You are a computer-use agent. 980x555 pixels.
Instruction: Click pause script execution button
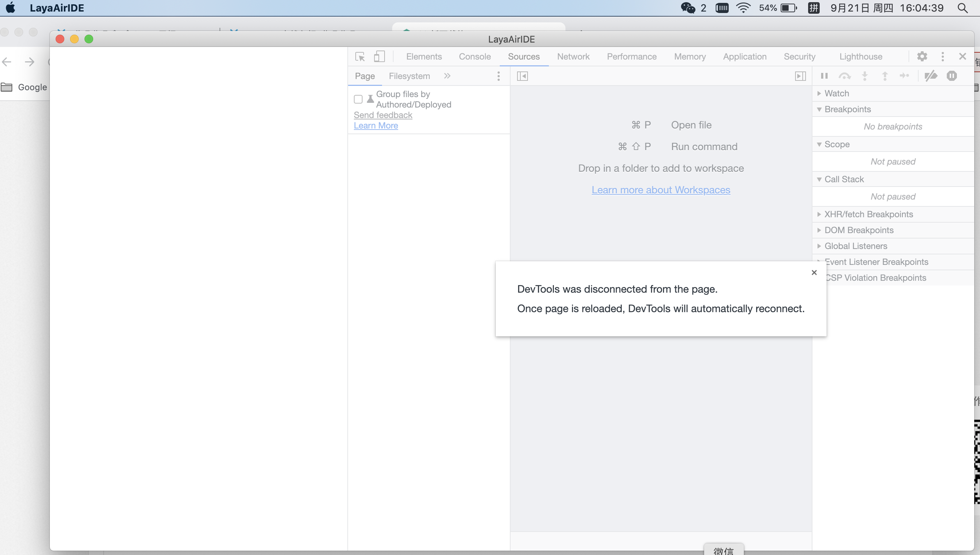pos(824,76)
